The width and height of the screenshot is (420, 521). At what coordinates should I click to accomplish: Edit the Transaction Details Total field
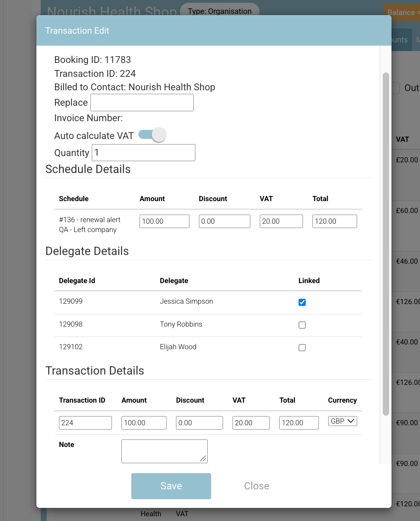click(x=299, y=423)
